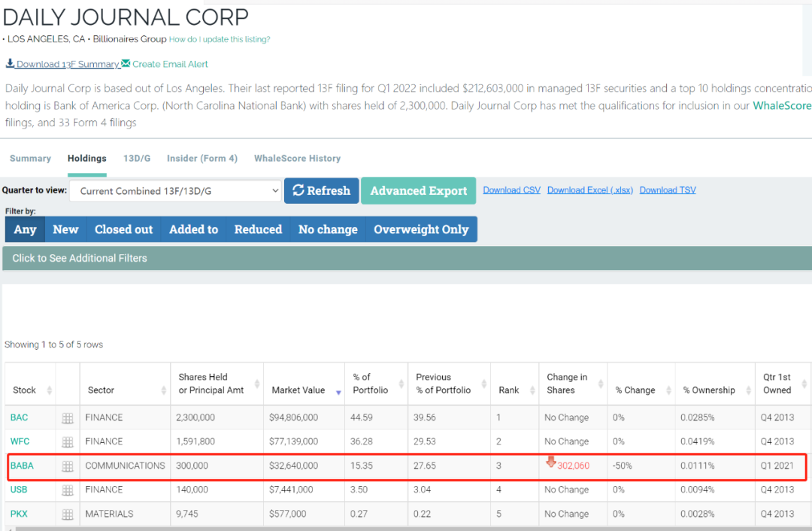
Task: Sort by % of Portfolio arrows
Action: tap(401, 384)
